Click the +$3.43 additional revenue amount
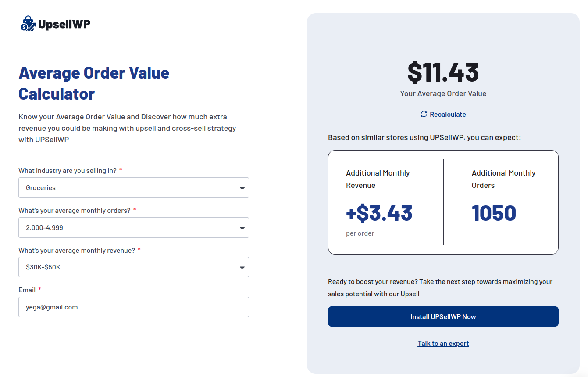This screenshot has width=588, height=377. (379, 213)
